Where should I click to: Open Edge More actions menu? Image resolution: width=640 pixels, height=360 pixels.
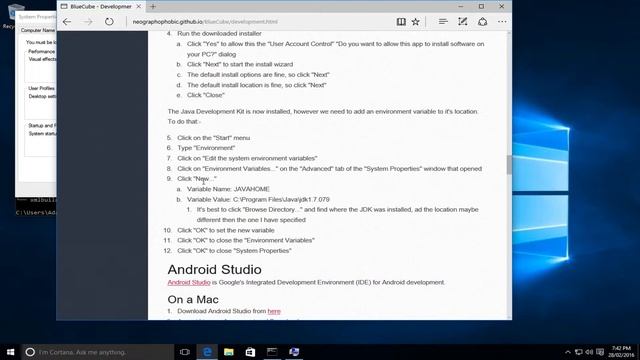(502, 22)
